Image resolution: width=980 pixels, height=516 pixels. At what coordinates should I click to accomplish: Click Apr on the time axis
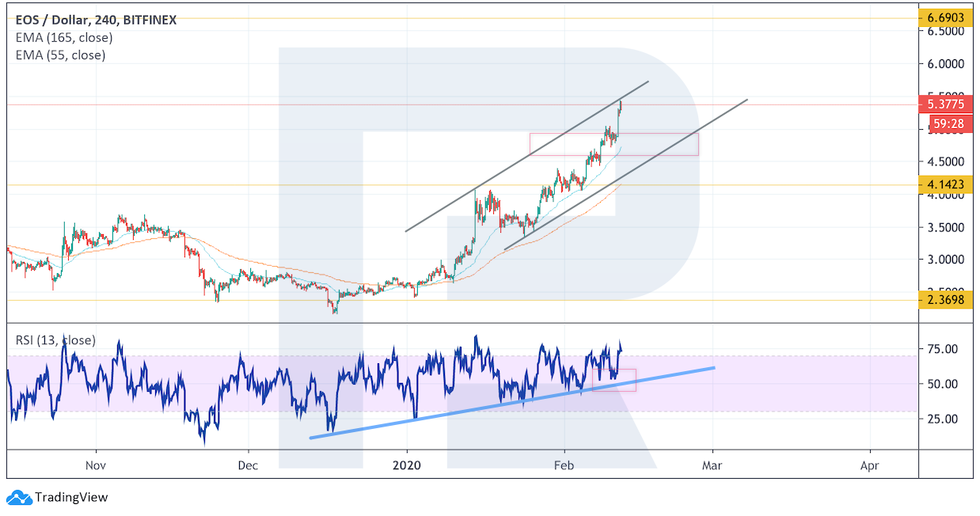click(869, 466)
